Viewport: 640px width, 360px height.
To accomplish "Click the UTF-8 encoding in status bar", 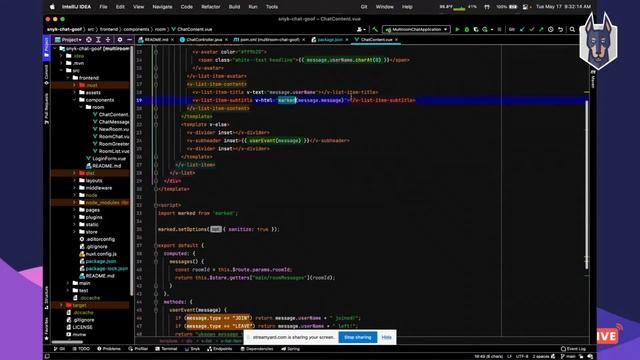I will 522,356.
